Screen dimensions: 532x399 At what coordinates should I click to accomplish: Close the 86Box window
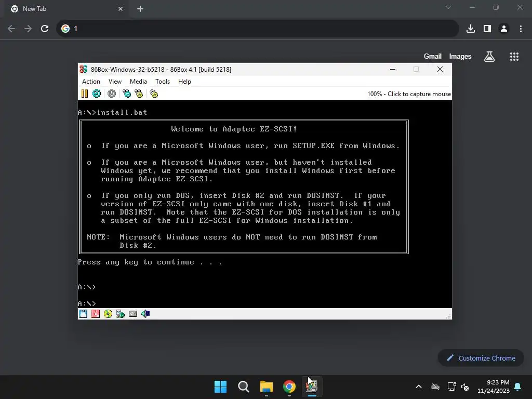440,69
